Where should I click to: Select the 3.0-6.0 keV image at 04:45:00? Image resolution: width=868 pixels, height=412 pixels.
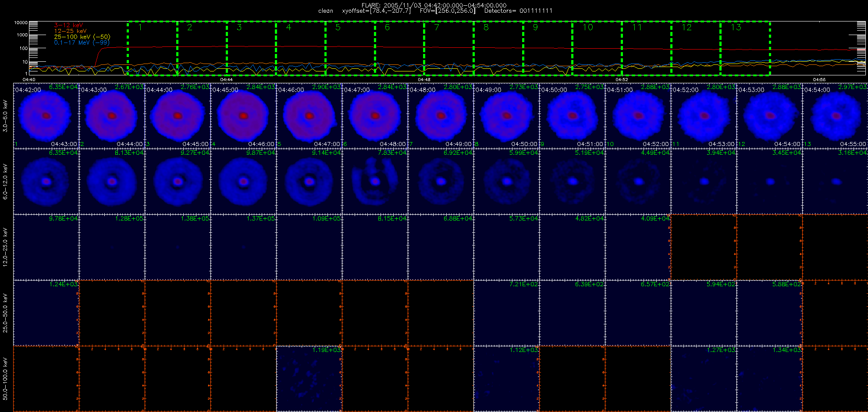click(243, 115)
